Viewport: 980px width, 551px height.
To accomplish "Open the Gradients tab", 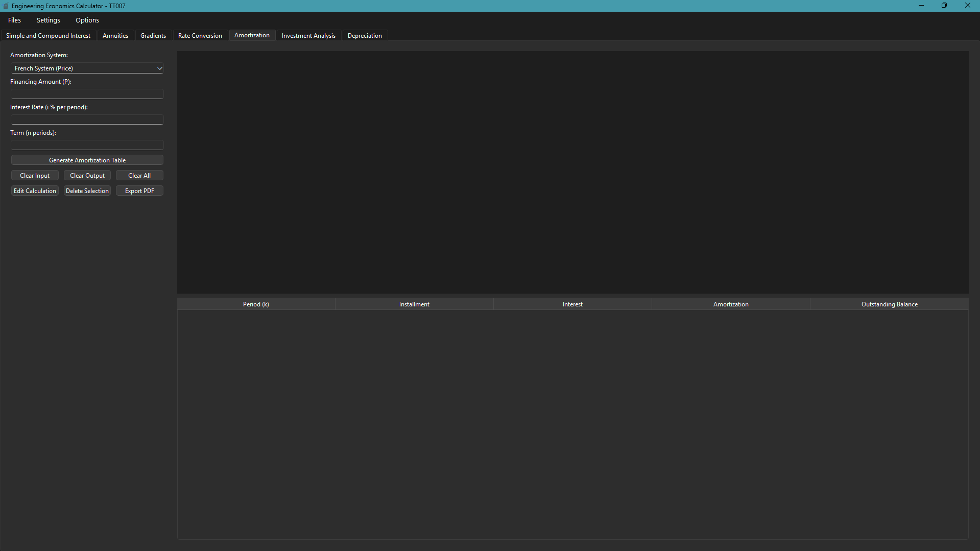I will pyautogui.click(x=153, y=36).
